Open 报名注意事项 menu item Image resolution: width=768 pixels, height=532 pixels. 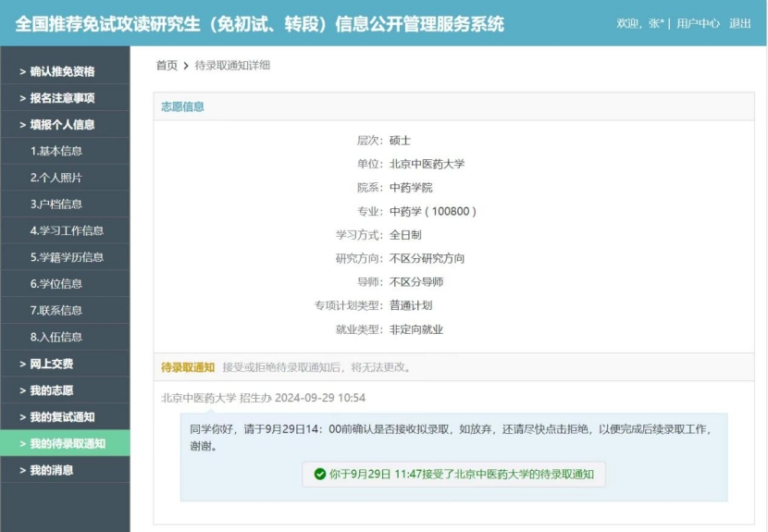pos(65,98)
